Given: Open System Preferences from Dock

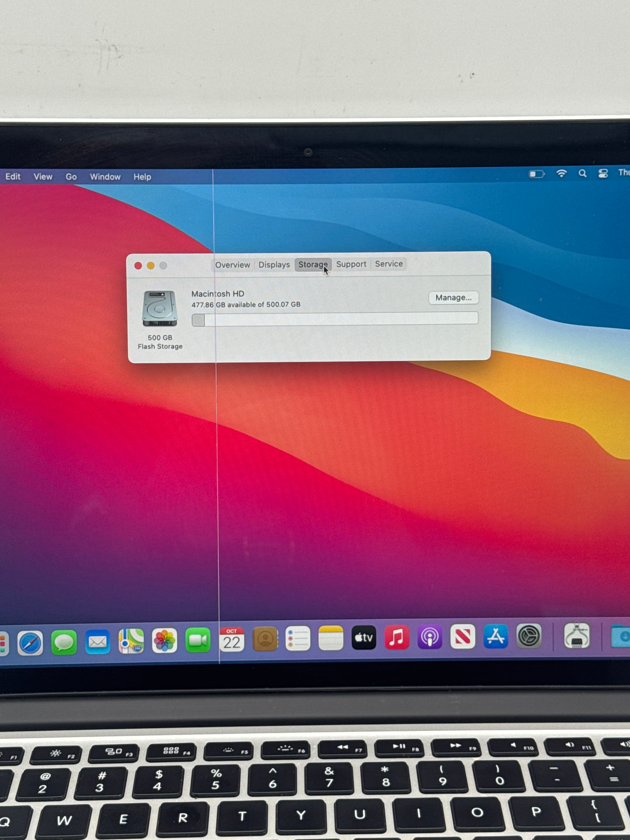Looking at the screenshot, I should (529, 636).
